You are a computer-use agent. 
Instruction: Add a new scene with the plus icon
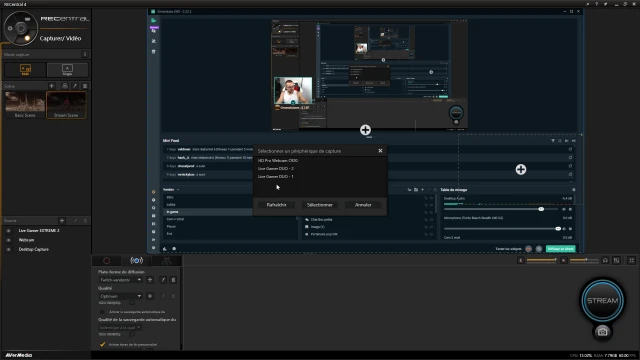click(x=51, y=86)
